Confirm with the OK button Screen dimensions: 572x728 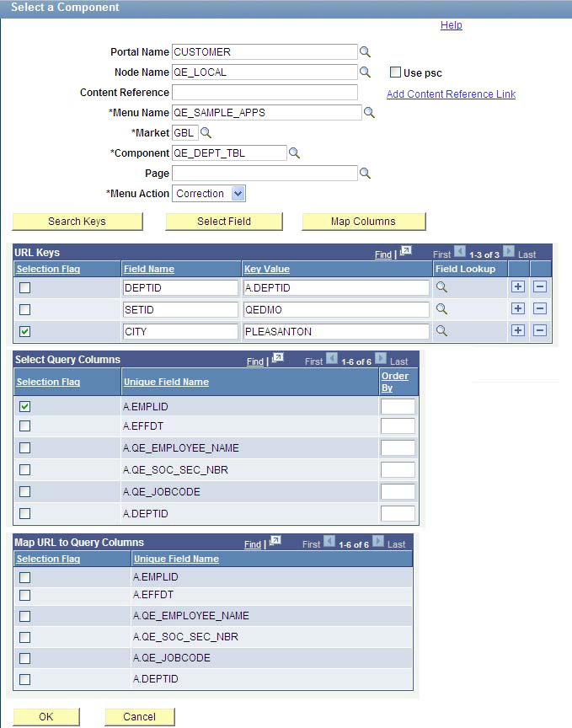point(46,717)
